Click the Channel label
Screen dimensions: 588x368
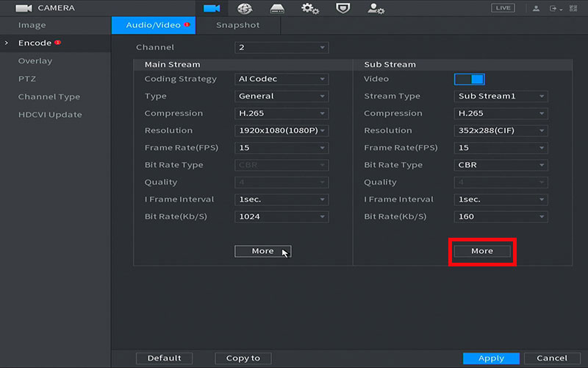click(155, 47)
